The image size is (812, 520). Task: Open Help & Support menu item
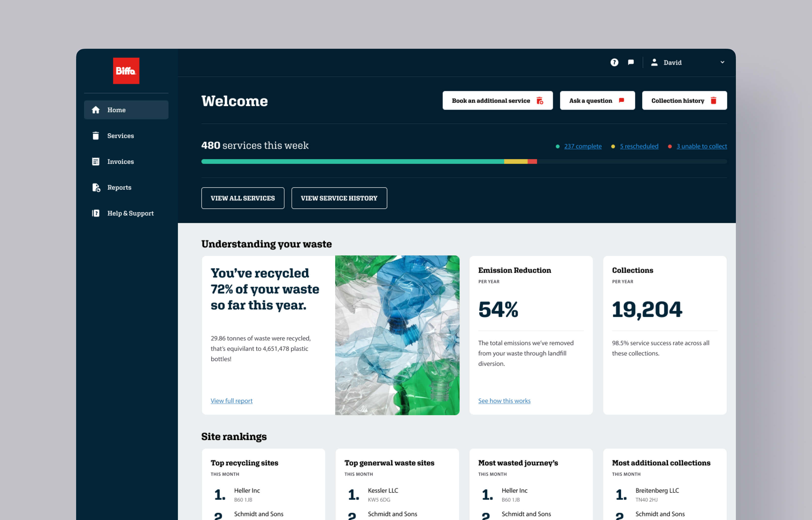(x=130, y=213)
